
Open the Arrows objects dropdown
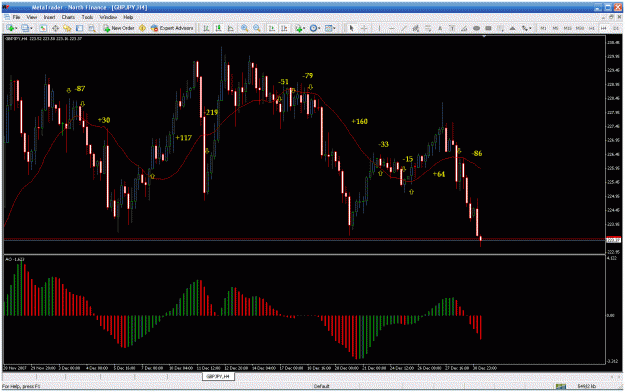(x=527, y=28)
